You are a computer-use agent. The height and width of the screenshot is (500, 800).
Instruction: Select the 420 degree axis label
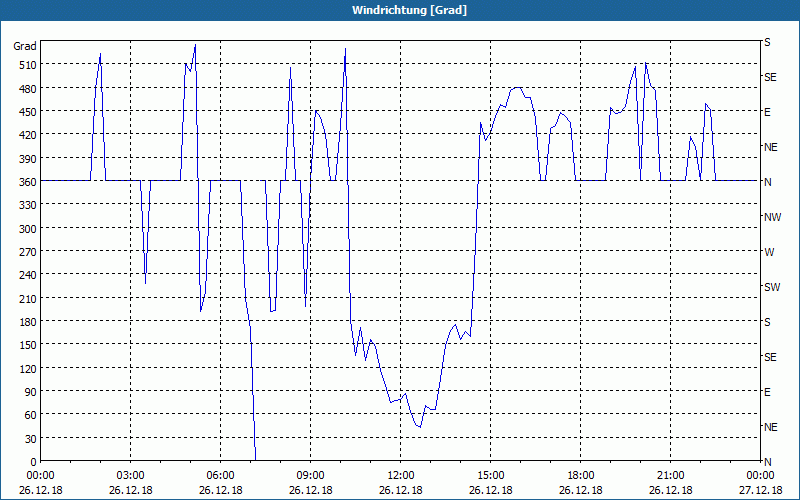point(28,135)
